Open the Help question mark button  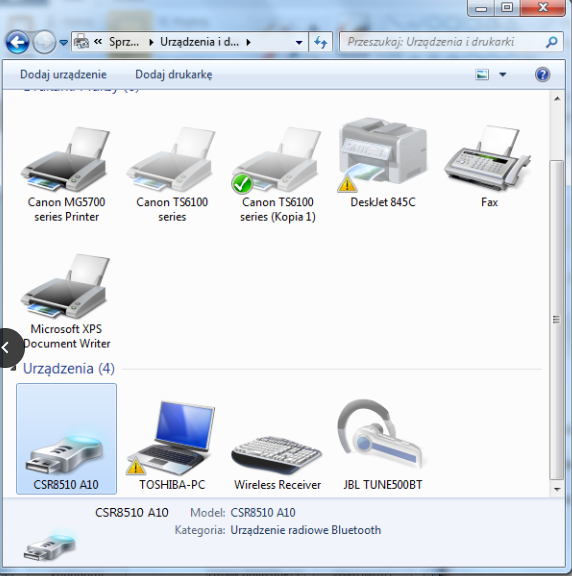[x=542, y=75]
